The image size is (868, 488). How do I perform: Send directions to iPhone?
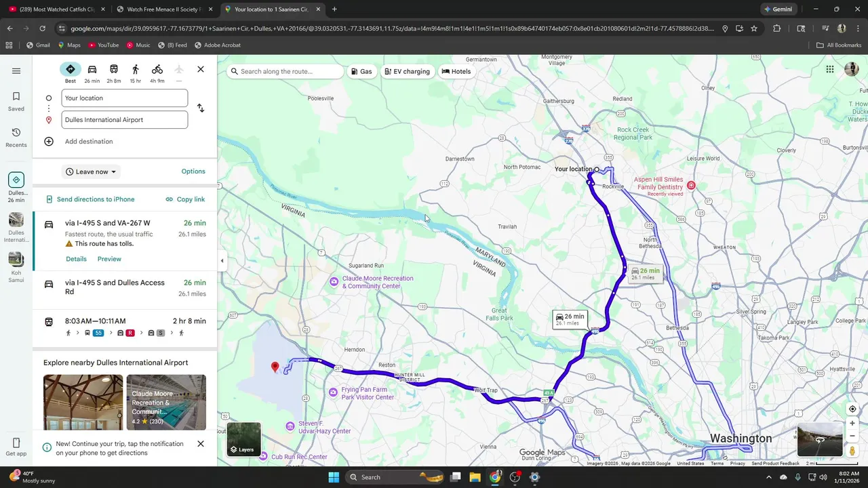pyautogui.click(x=90, y=199)
